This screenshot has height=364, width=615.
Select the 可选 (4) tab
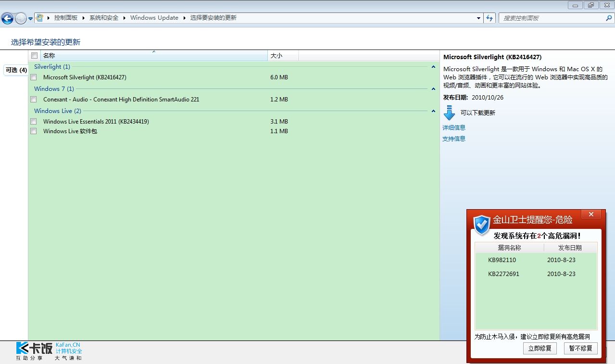[x=16, y=70]
